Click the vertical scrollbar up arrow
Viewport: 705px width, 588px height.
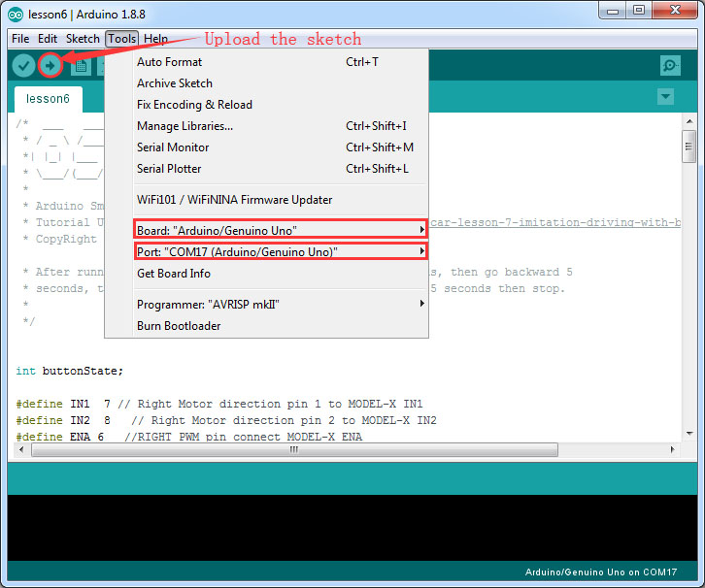tap(689, 121)
